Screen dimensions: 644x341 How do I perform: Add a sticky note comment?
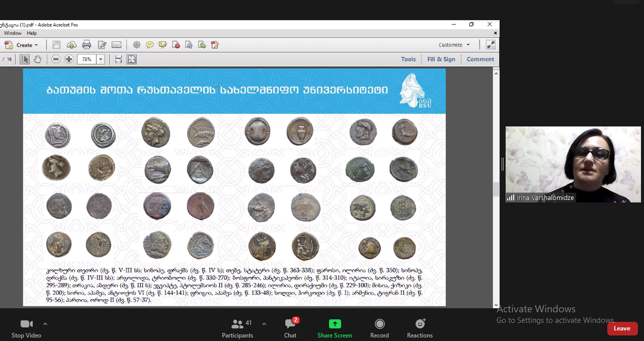coord(150,45)
